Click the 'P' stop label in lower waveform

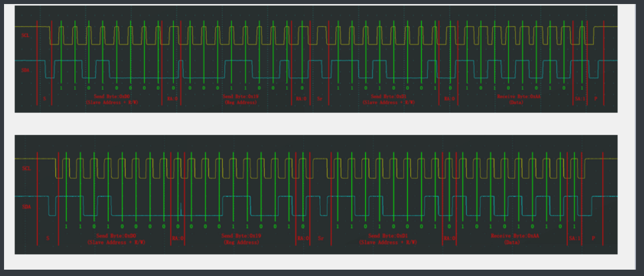point(593,238)
